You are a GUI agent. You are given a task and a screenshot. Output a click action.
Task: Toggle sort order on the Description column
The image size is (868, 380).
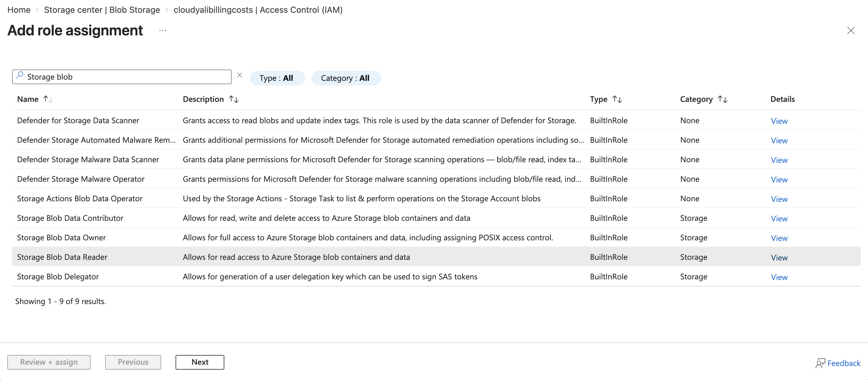click(234, 99)
